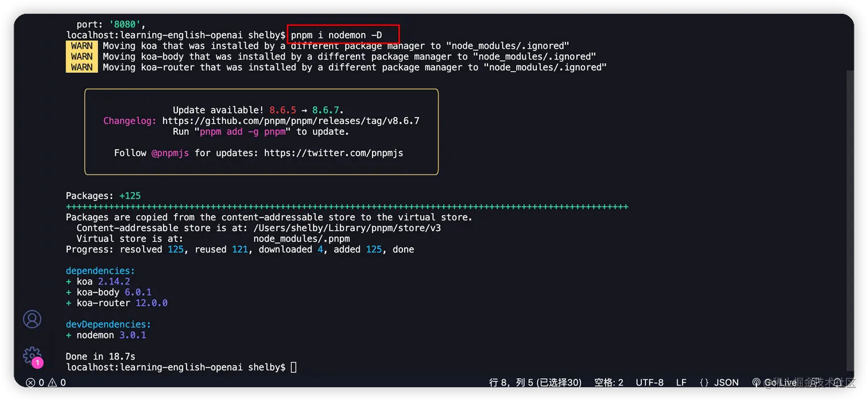Click the 'Packages: +125' line

tap(103, 196)
